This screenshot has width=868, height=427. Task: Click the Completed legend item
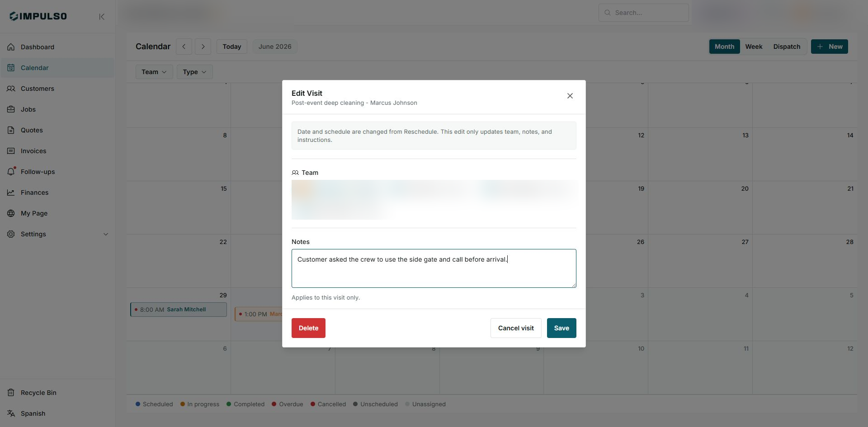tap(245, 404)
